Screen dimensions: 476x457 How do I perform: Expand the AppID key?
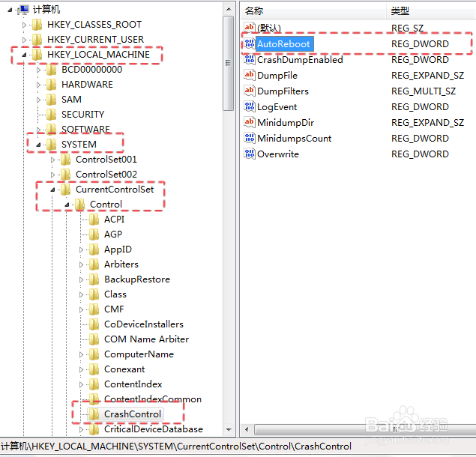[82, 249]
